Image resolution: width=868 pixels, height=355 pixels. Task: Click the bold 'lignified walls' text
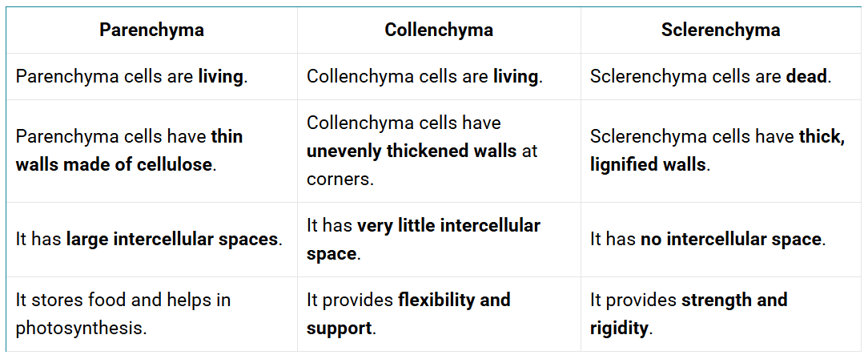click(648, 165)
